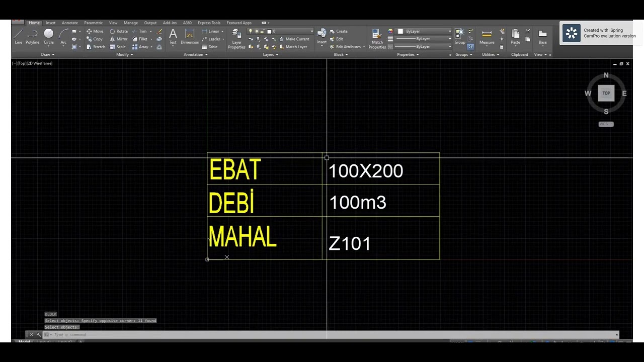Click the 2D Wireframe visual style control

coord(39,63)
